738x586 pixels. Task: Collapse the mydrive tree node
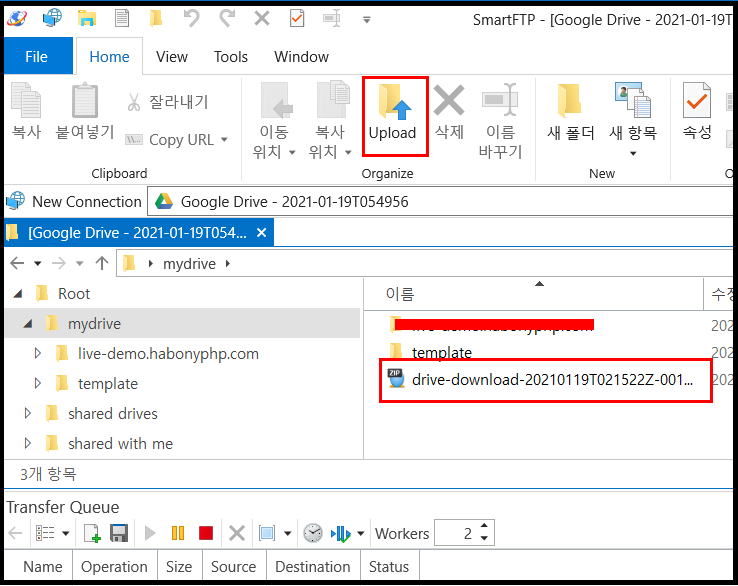pos(28,324)
